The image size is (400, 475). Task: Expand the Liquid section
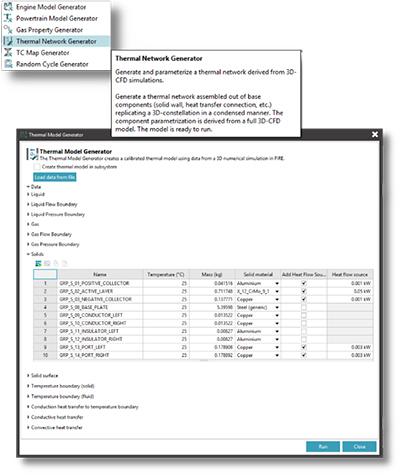pos(28,194)
